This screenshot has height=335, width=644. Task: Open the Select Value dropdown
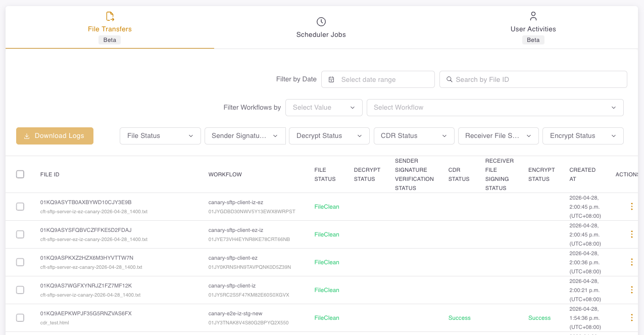[324, 107]
